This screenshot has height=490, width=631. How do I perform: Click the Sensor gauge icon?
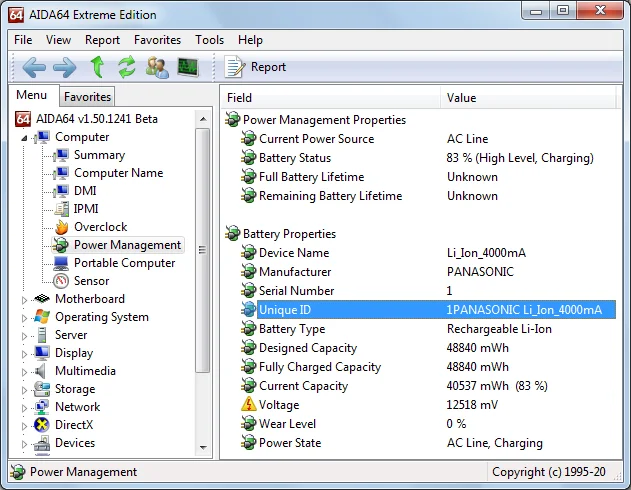coord(61,281)
